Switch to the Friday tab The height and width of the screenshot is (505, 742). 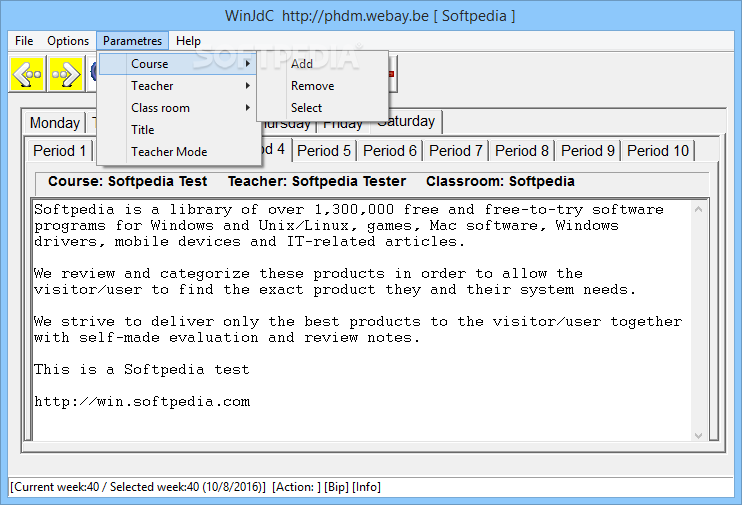click(343, 126)
